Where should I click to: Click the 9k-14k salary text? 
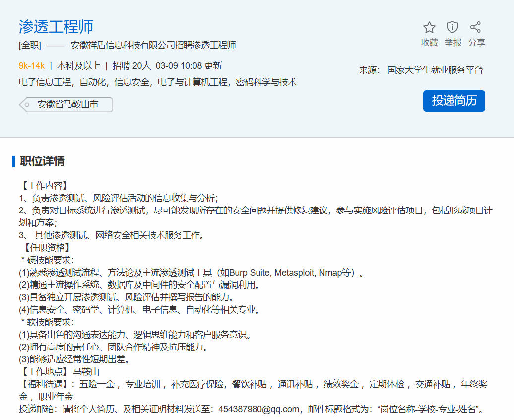point(32,66)
